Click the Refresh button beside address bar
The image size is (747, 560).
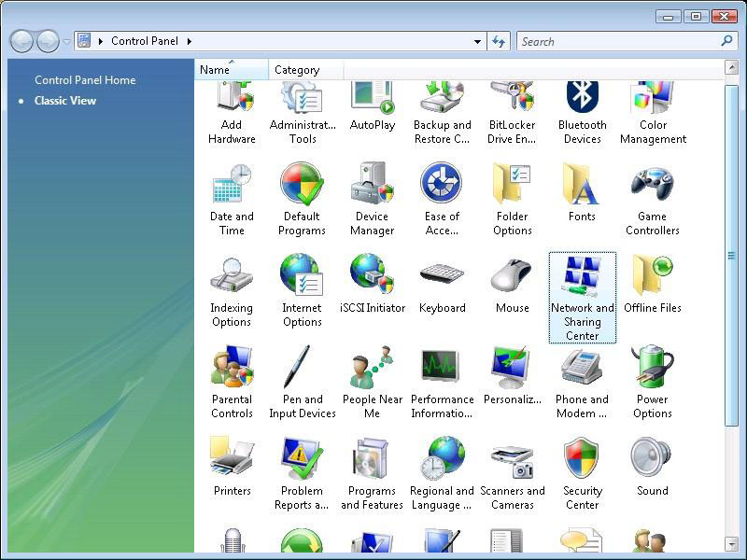(499, 41)
